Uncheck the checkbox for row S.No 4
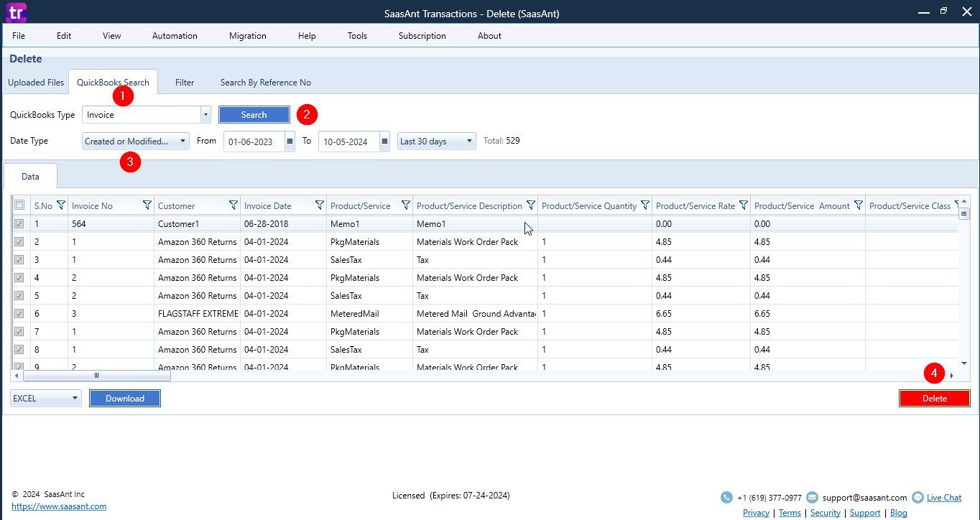 point(19,277)
